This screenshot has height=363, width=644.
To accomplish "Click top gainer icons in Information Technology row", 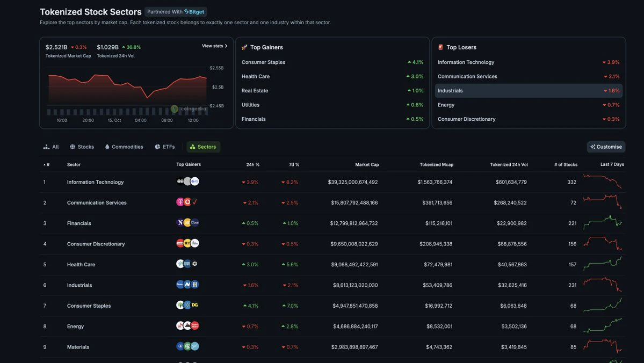I will click(187, 181).
